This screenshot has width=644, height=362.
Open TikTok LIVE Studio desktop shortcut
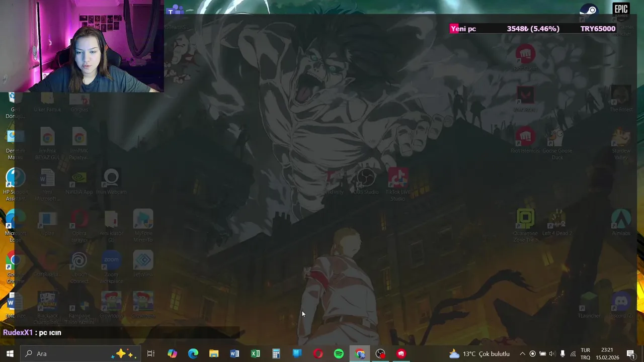(x=398, y=185)
